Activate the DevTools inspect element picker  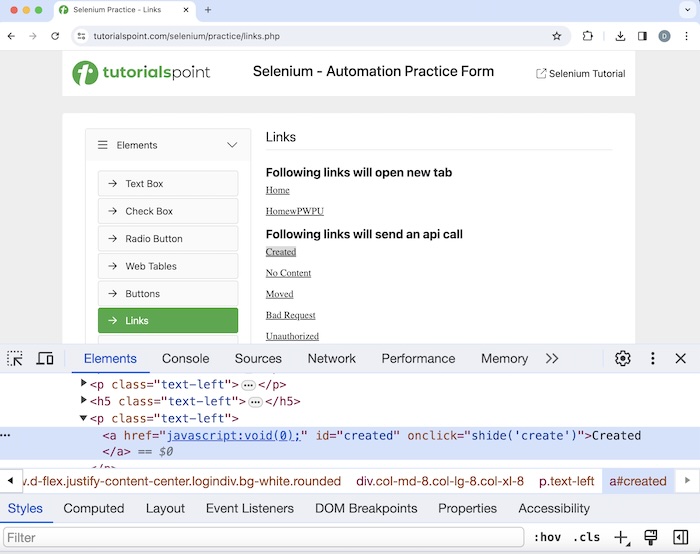click(x=15, y=358)
